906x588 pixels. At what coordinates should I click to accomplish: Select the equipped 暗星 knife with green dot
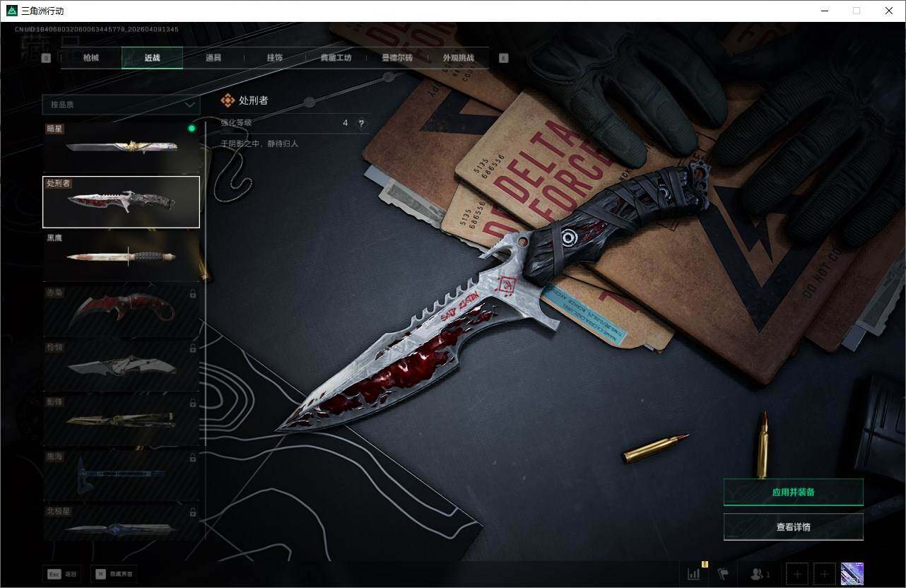121,146
